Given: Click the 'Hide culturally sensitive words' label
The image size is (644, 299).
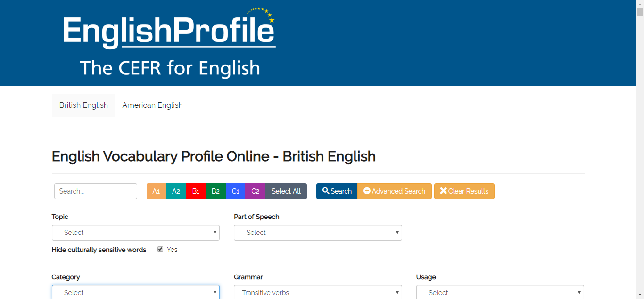Looking at the screenshot, I should click(x=99, y=250).
